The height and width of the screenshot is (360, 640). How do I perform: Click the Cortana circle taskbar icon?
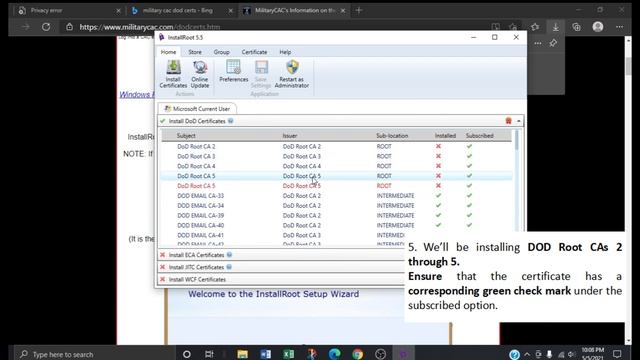coord(187,354)
